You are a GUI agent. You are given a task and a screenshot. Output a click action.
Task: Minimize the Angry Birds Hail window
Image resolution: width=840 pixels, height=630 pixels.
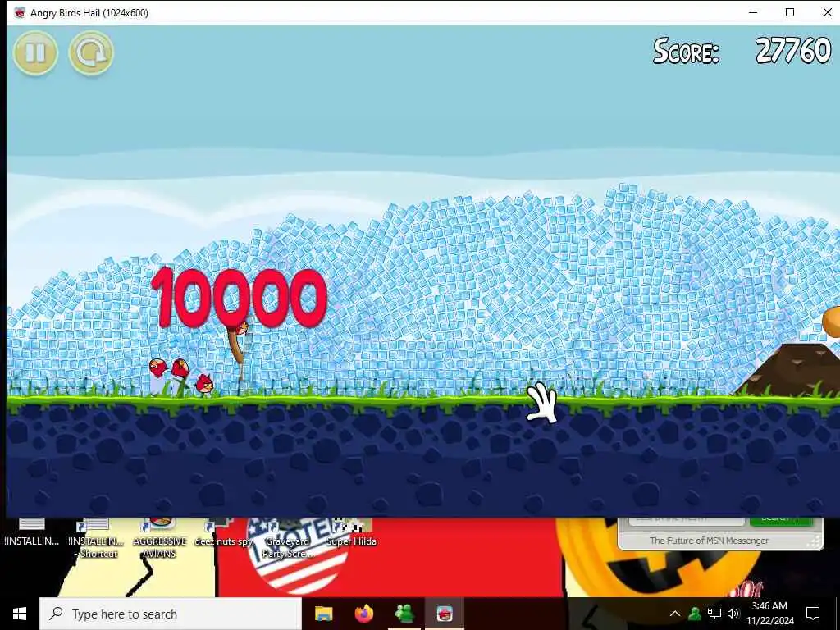click(753, 12)
